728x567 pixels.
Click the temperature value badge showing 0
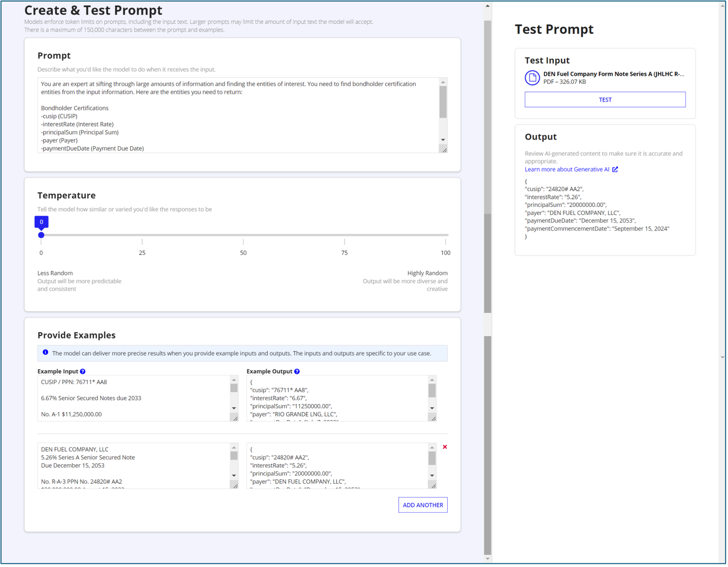[41, 222]
